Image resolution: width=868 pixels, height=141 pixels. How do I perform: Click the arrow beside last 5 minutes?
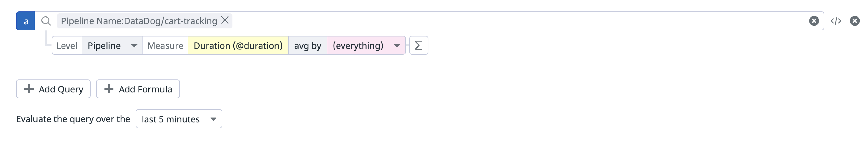(213, 119)
